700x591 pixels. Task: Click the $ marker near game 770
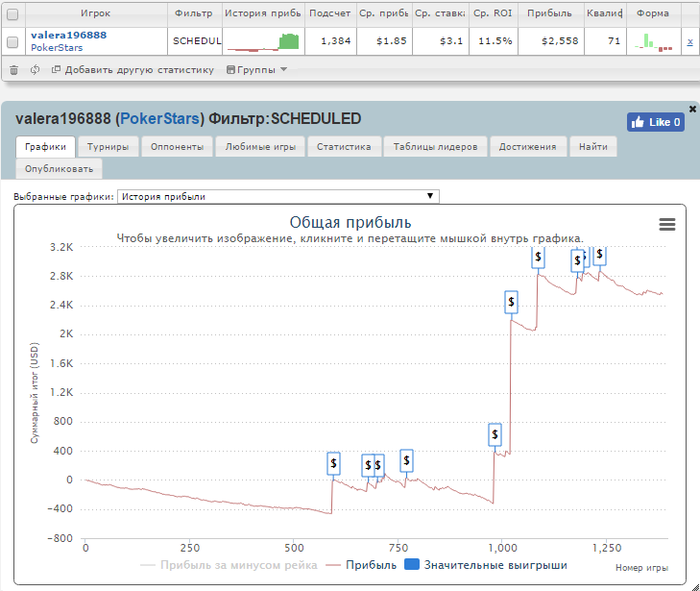pyautogui.click(x=406, y=460)
